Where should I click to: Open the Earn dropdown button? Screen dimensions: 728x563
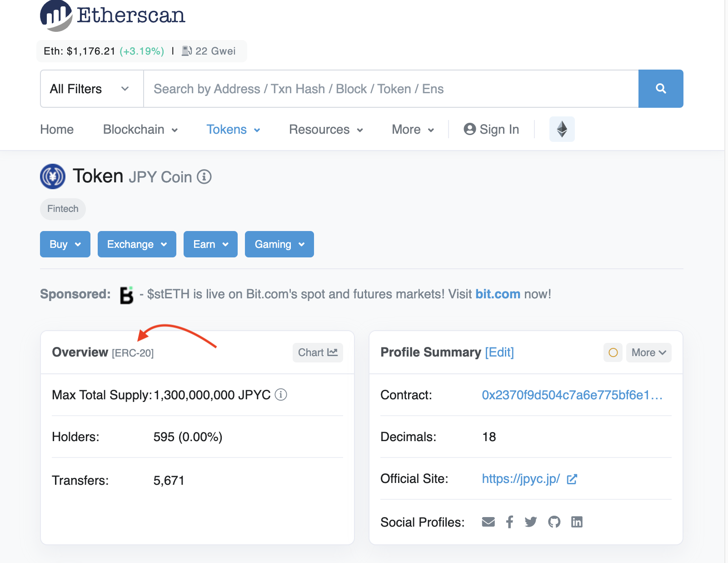210,244
